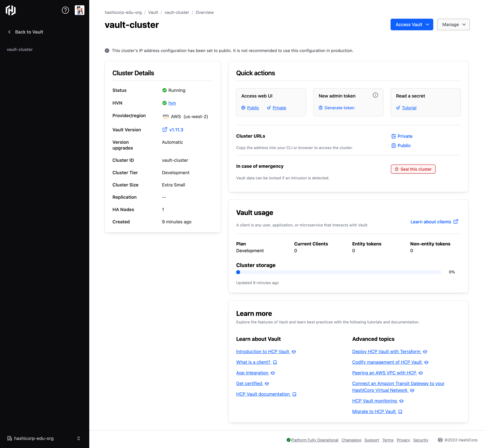Open Public web UI link
Image resolution: width=485 pixels, height=448 pixels.
(253, 108)
